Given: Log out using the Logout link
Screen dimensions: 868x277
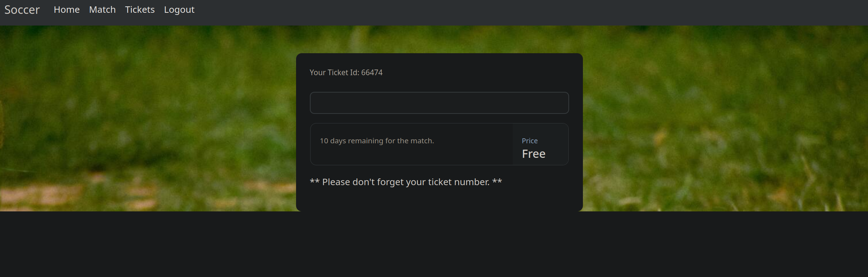Looking at the screenshot, I should (179, 10).
